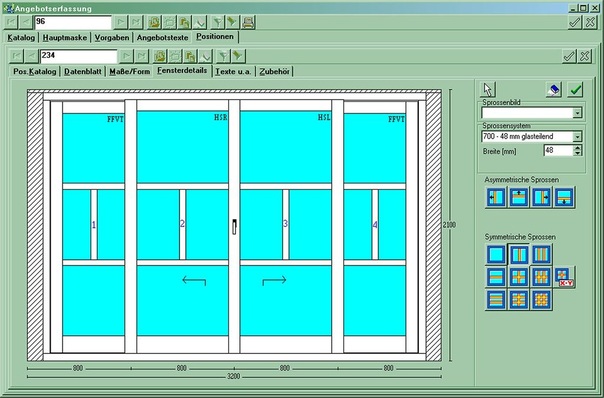Select double vertical bars muntin pattern

pos(541,255)
